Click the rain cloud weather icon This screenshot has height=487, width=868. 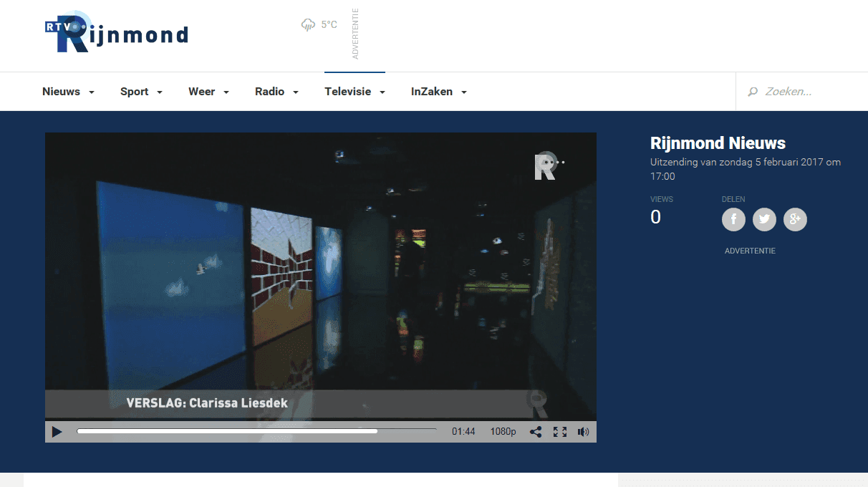coord(308,25)
